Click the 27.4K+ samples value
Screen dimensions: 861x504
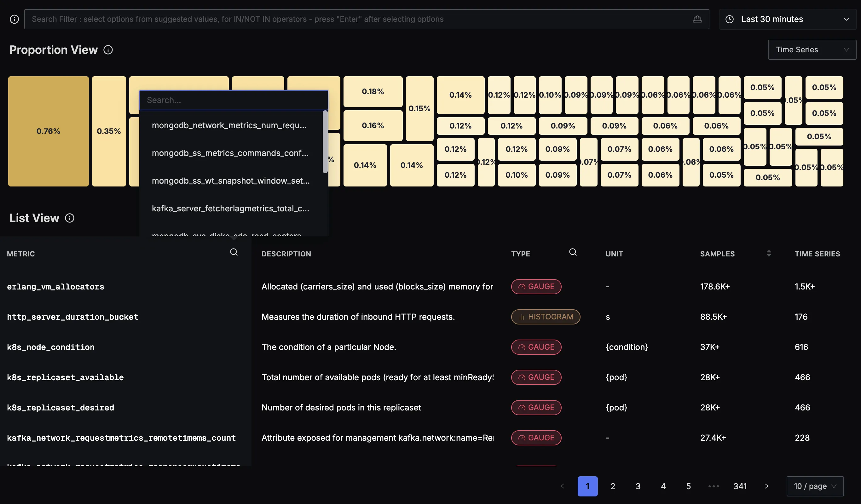coord(713,438)
